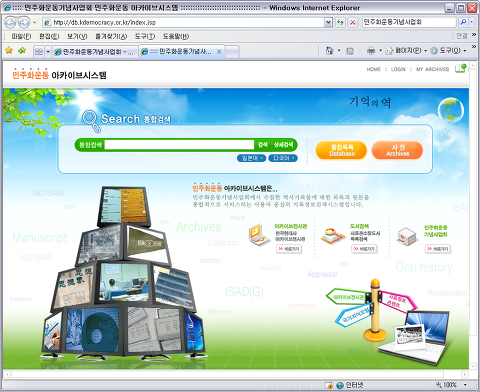Image resolution: width=480 pixels, height=392 pixels.
Task: Click the 도서검색 magnifier icon
Action: pos(333,236)
